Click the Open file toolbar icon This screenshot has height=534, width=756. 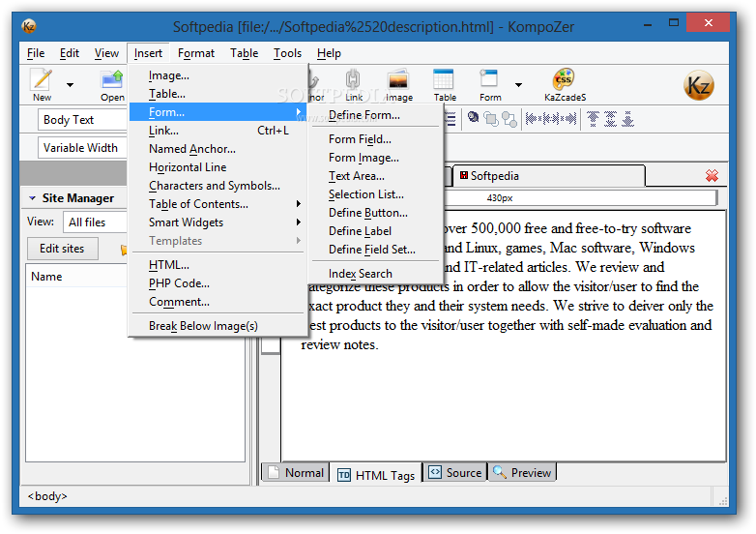pos(112,79)
